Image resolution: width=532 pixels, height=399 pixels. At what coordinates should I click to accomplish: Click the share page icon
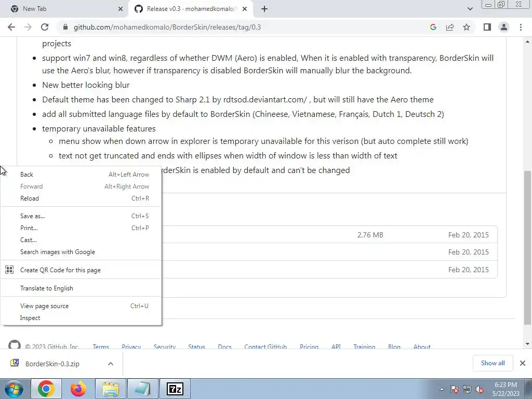tap(450, 27)
